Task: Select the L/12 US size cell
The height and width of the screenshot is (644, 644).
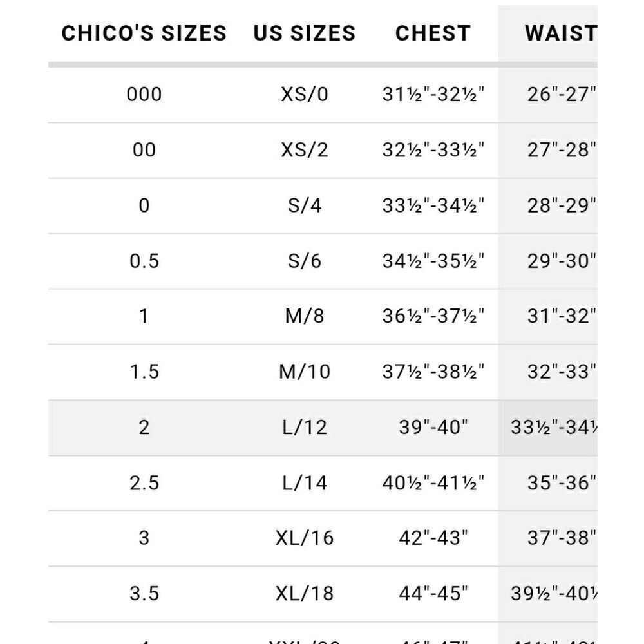Action: (305, 427)
